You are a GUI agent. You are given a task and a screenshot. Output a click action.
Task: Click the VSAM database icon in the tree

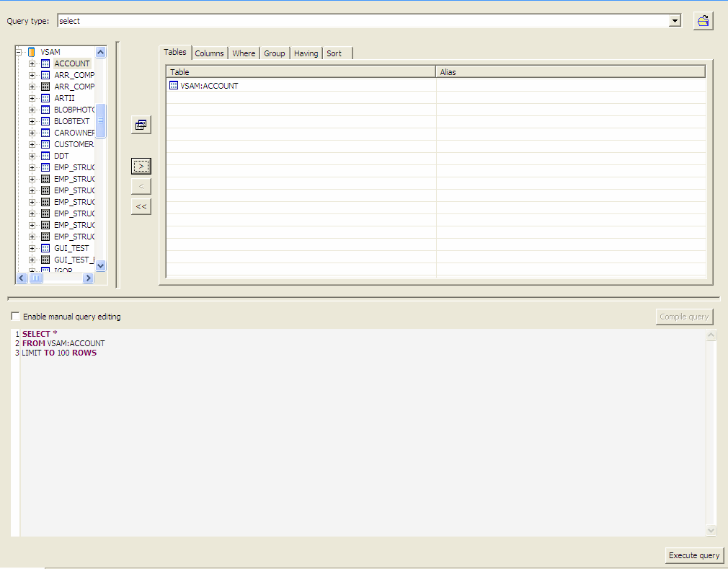point(30,51)
